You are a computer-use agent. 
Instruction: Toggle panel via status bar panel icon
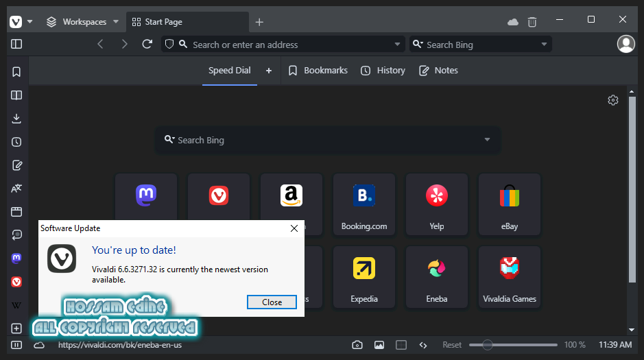point(16,345)
